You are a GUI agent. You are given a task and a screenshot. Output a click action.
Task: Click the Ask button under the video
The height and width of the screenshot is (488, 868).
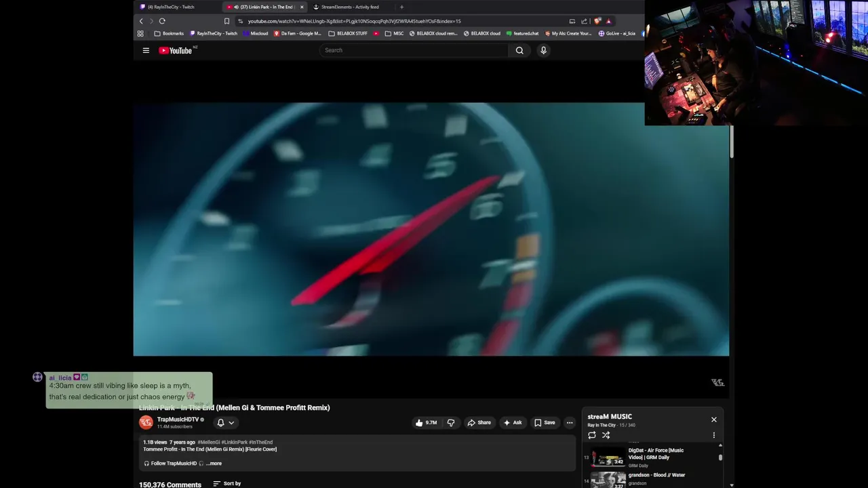point(512,422)
